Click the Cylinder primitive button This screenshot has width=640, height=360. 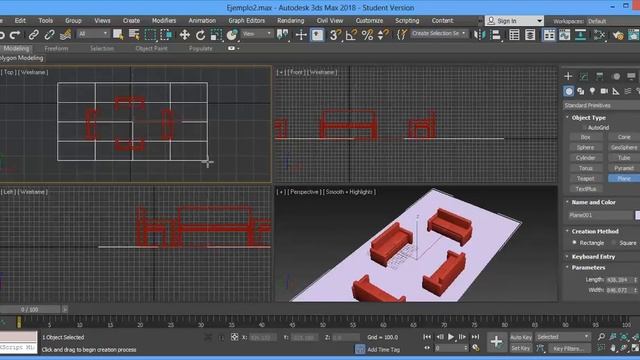[x=585, y=158]
